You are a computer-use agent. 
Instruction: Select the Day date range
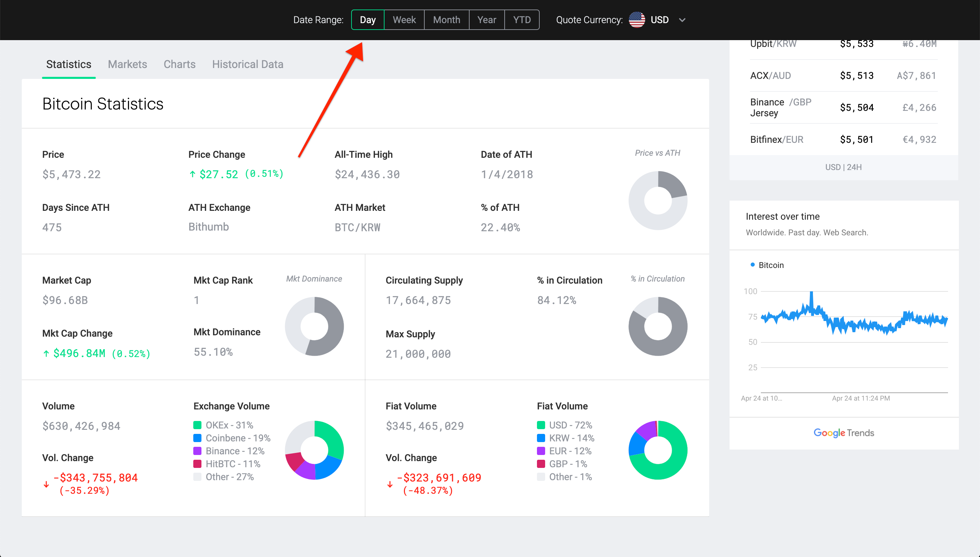click(367, 20)
